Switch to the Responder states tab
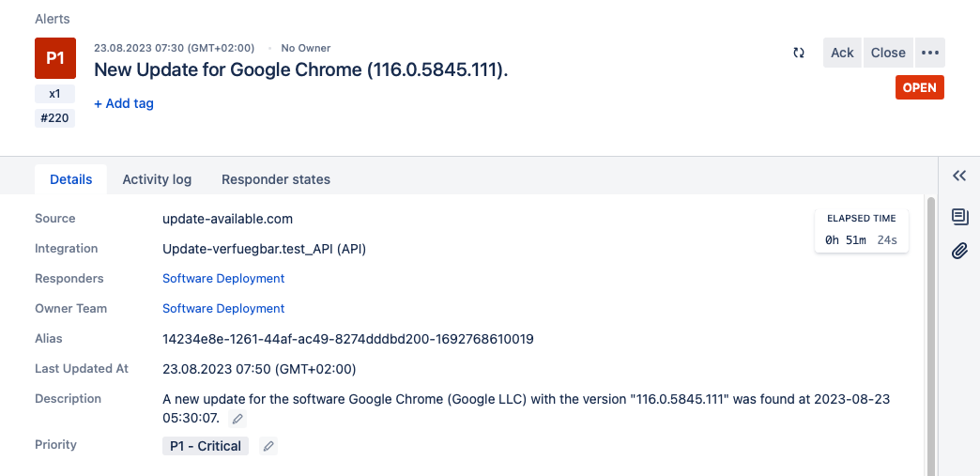The width and height of the screenshot is (980, 476). 276,179
